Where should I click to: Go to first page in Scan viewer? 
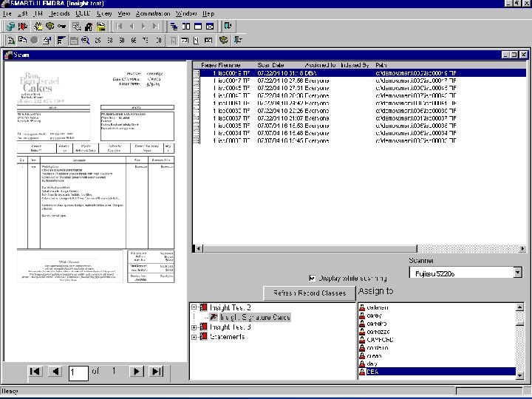point(35,372)
